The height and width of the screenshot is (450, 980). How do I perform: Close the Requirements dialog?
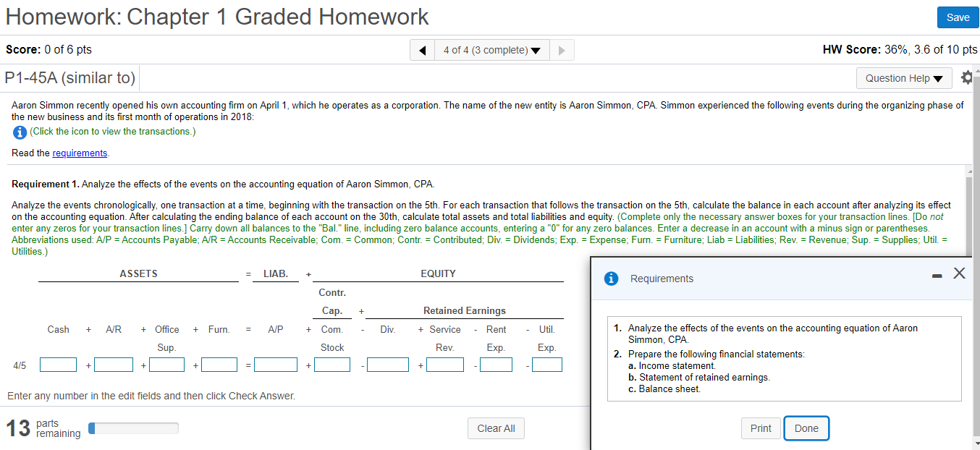pos(959,273)
